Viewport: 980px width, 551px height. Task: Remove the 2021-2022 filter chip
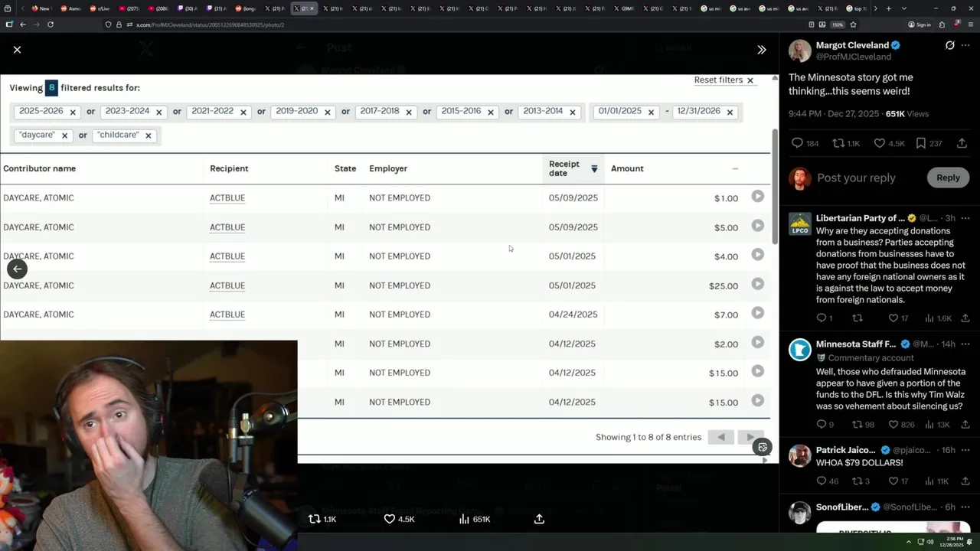[243, 112]
